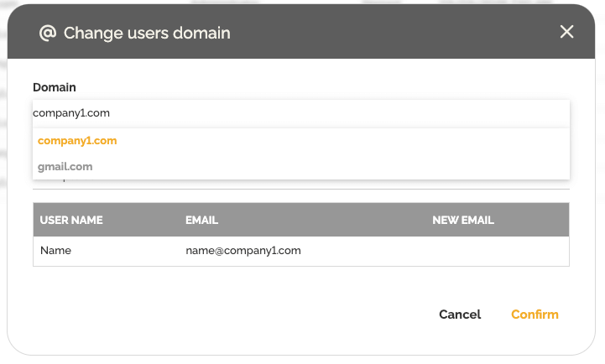This screenshot has width=605, height=364.
Task: Choose gmail.com from the domain options
Action: coord(65,167)
